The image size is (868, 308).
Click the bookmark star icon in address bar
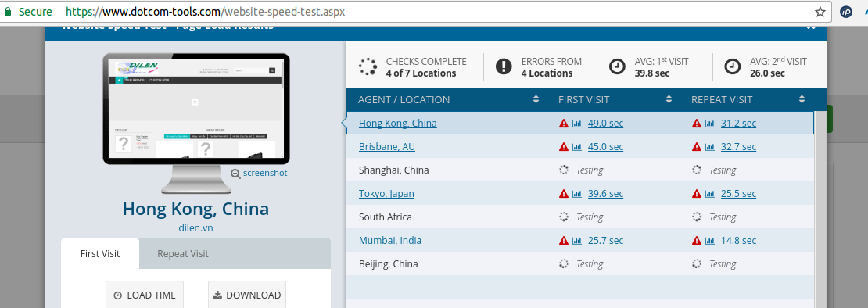pos(820,12)
